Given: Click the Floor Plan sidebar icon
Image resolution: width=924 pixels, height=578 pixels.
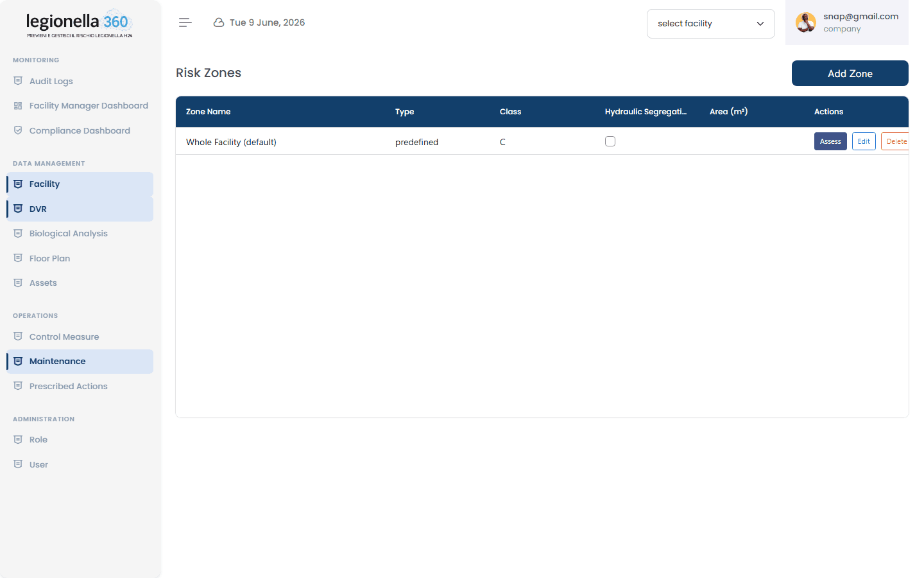Looking at the screenshot, I should pyautogui.click(x=18, y=258).
